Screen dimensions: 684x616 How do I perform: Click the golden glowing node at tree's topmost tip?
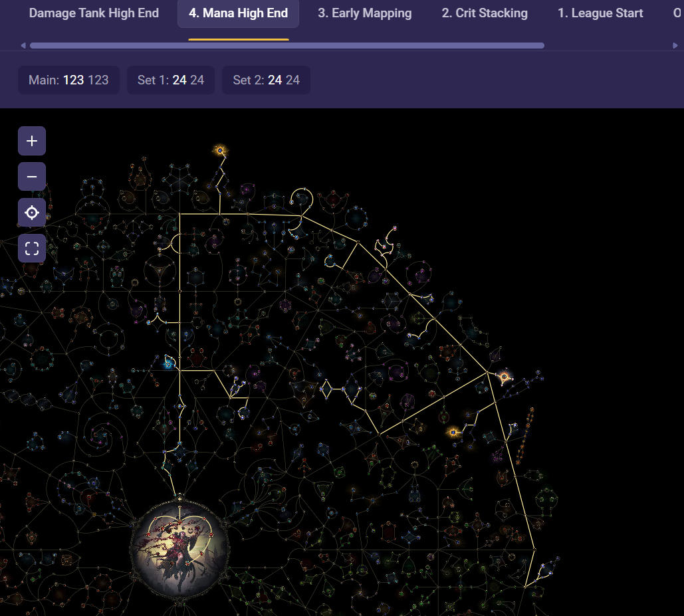(x=220, y=151)
